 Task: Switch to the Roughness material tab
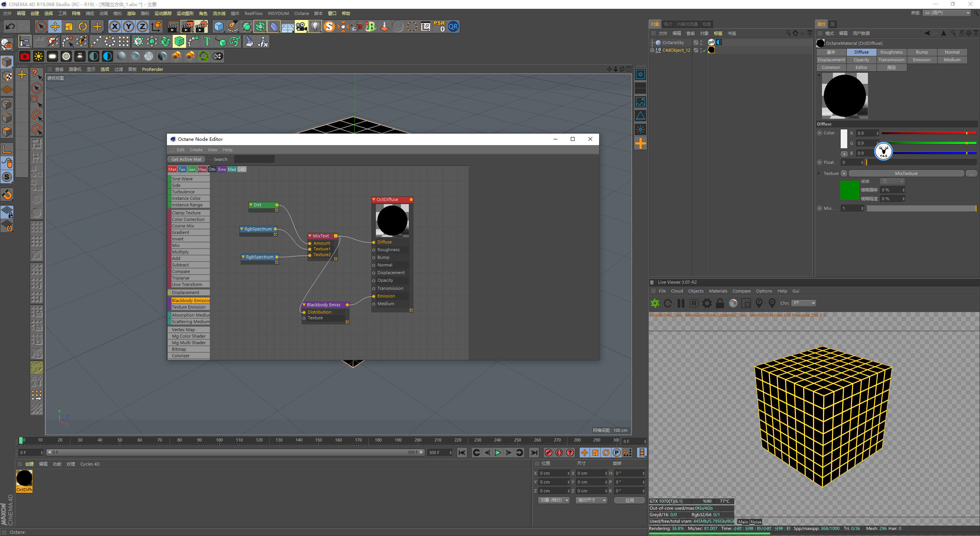pos(891,52)
